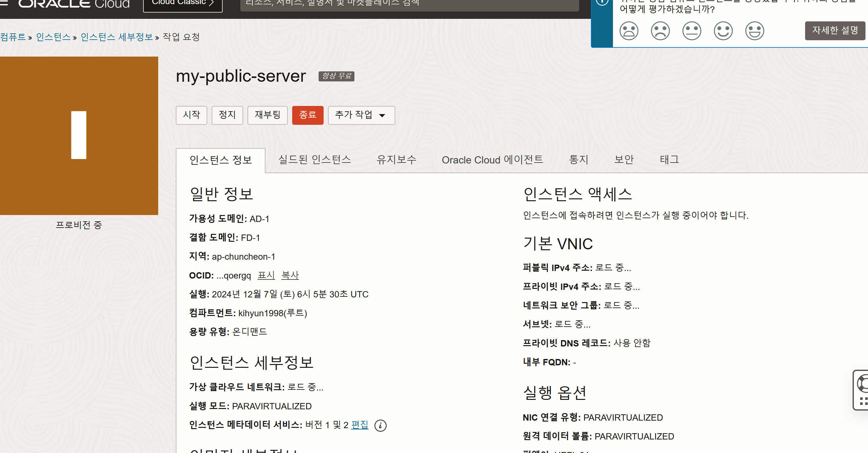Click the FD-1 fault domain value
868x453 pixels.
coord(250,238)
